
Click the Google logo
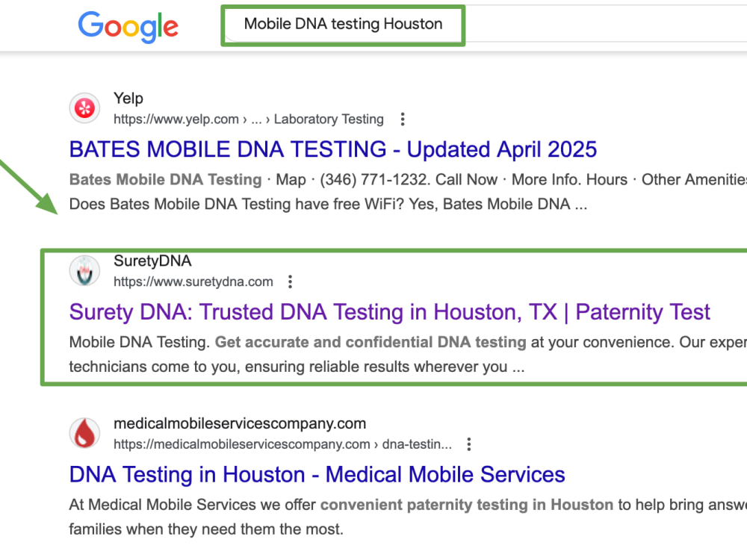point(128,27)
